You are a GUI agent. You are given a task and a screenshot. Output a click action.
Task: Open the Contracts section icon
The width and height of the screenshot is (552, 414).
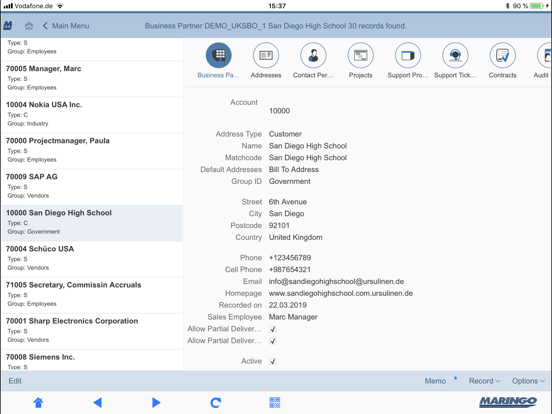[502, 55]
